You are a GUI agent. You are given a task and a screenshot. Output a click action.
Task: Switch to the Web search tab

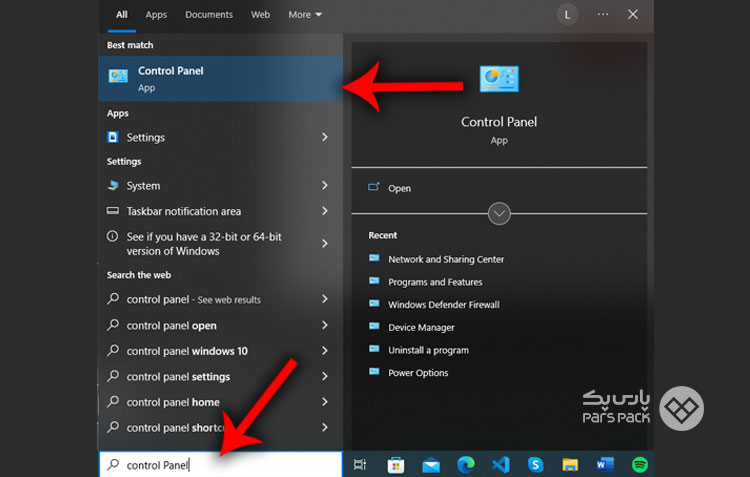pos(260,15)
